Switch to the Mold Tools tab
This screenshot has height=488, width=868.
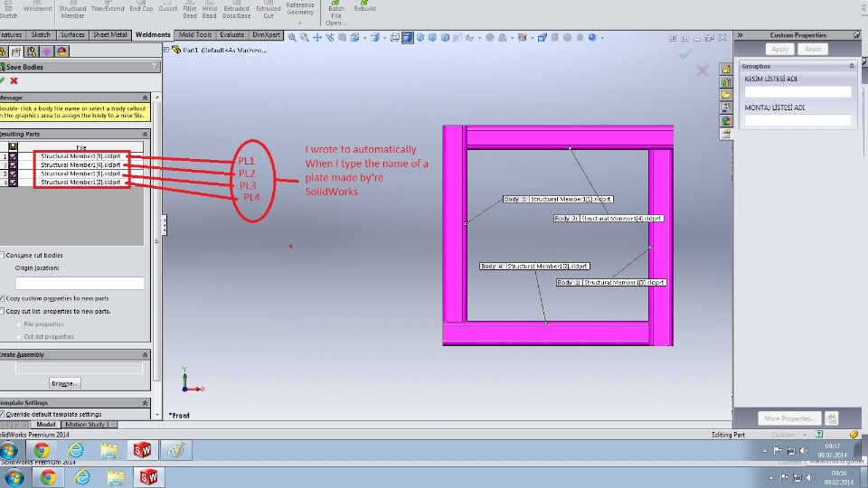[x=195, y=34]
